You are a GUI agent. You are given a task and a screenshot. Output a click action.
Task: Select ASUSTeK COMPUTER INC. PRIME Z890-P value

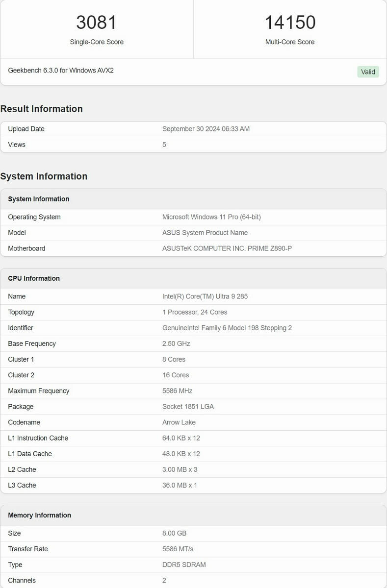(227, 248)
